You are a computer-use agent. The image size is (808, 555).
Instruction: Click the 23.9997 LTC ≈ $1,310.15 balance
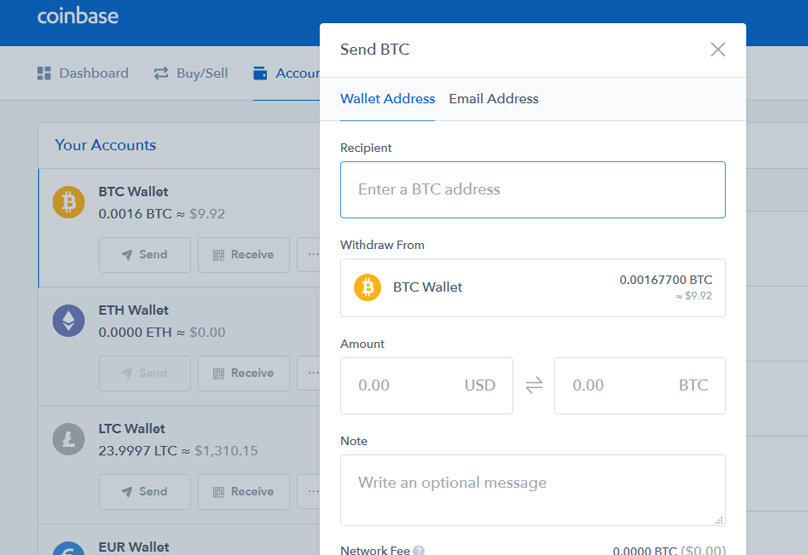point(178,451)
